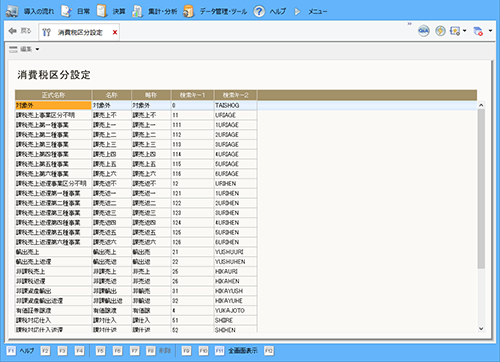Select the 課税売上返還第五種事業 row

coord(136,232)
